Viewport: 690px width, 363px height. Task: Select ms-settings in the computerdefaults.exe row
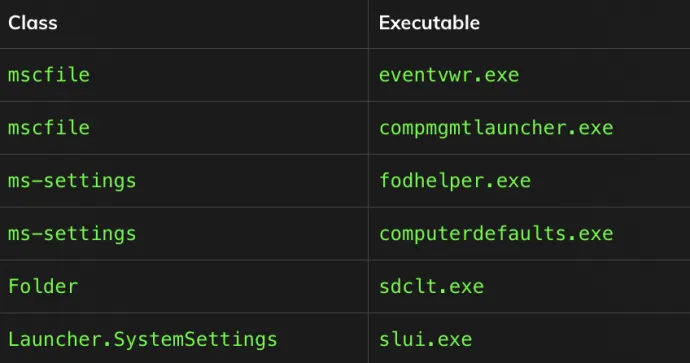pyautogui.click(x=72, y=234)
